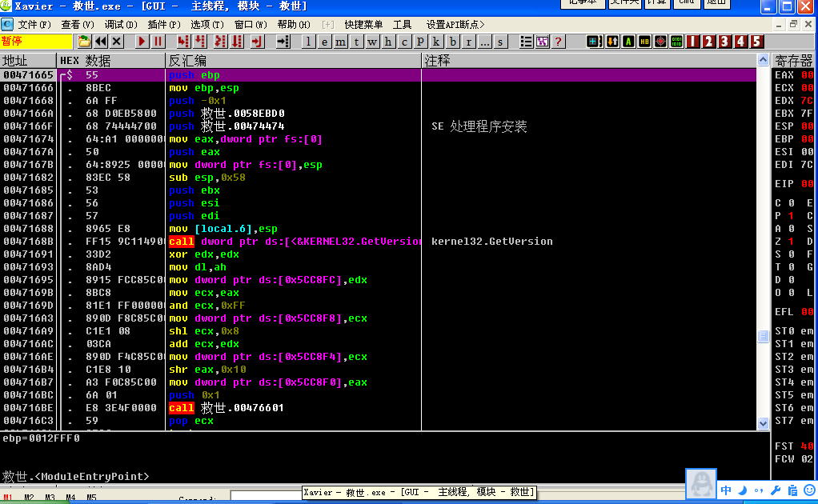This screenshot has height=504, width=818.
Task: Show memory map with the 'm' button
Action: coord(341,42)
